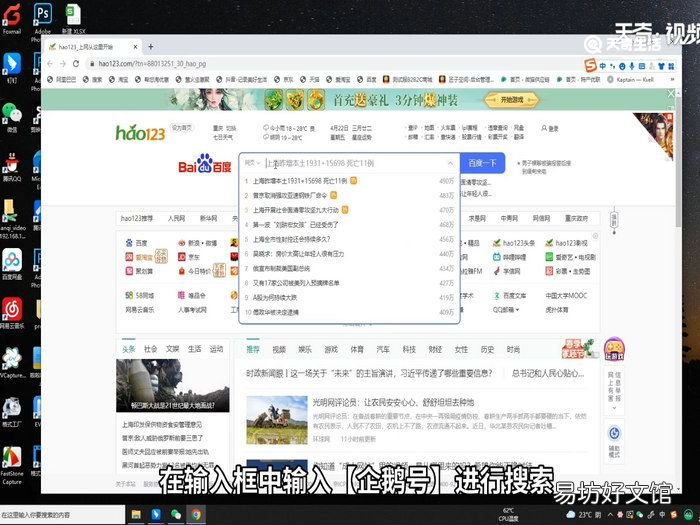
Task: Reload the page in Chrome
Action: (76, 64)
